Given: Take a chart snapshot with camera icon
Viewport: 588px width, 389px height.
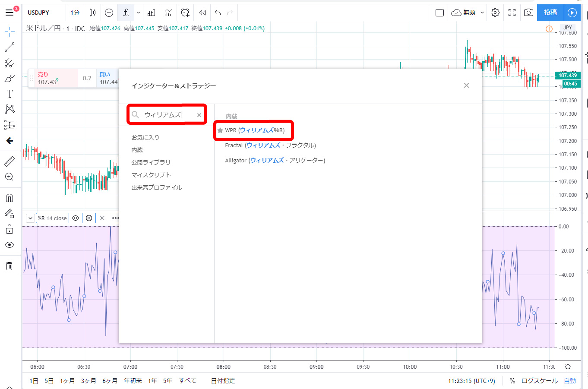Looking at the screenshot, I should (528, 13).
